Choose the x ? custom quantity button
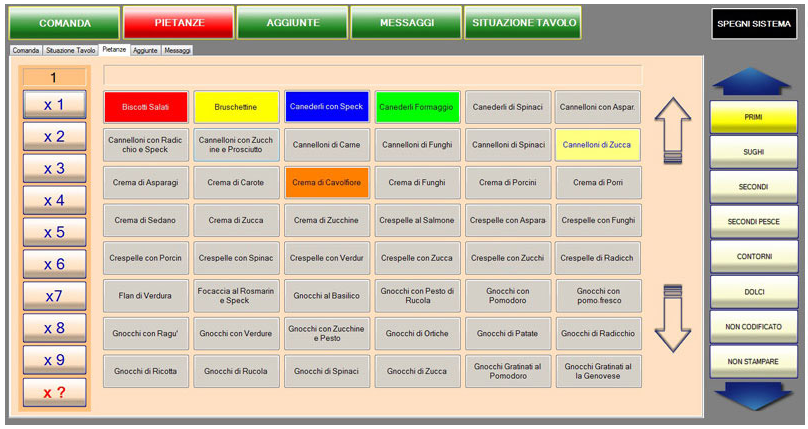 [x=55, y=393]
